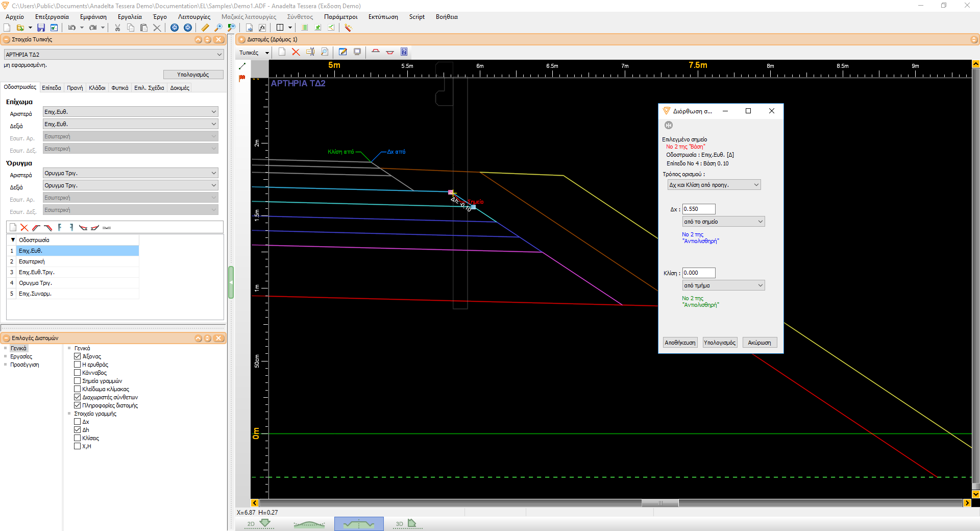This screenshot has height=531, width=980.
Task: Click the Αποθήκευση button in dialog
Action: click(x=680, y=343)
